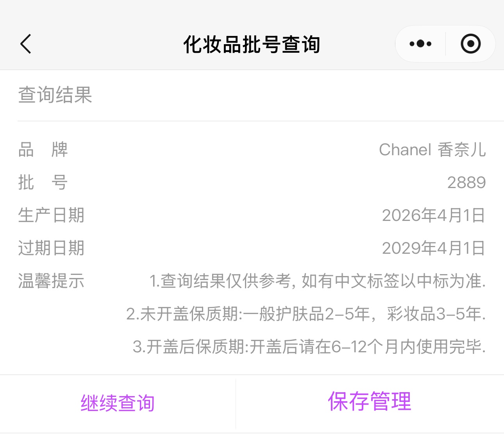
Task: Close mini program via circle target icon
Action: click(x=470, y=44)
